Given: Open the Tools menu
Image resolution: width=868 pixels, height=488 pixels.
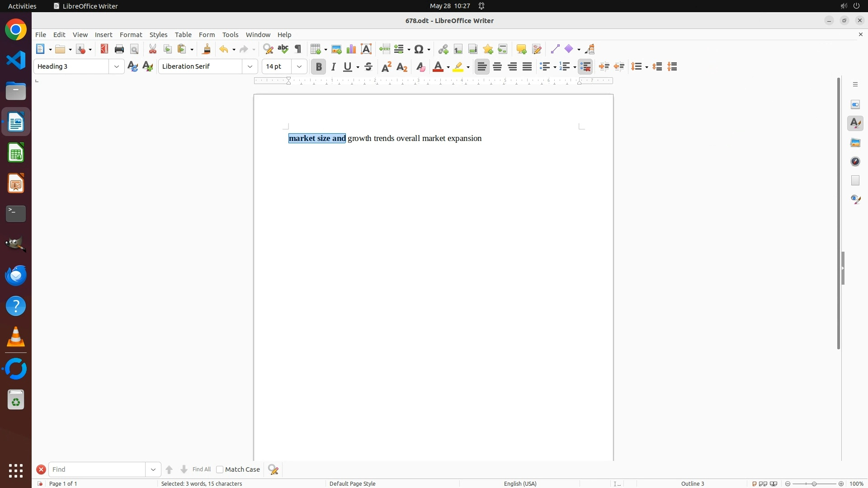Looking at the screenshot, I should click(230, 35).
